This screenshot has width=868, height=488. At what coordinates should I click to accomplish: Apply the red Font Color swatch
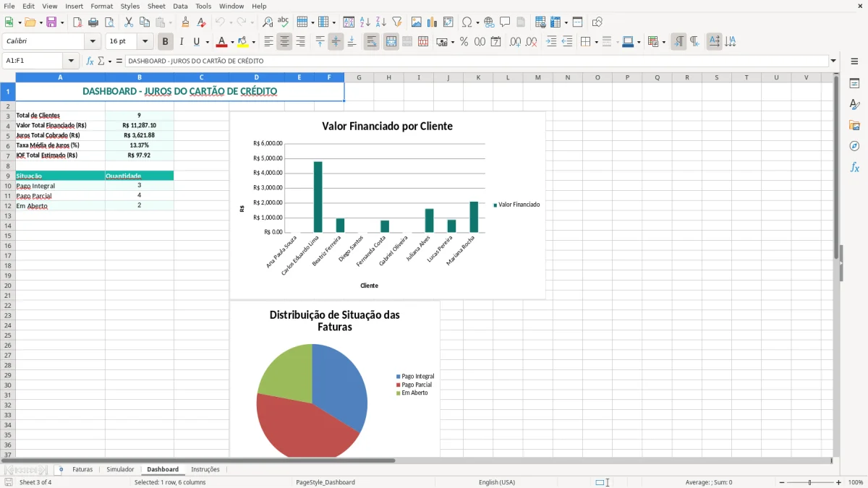click(x=222, y=42)
